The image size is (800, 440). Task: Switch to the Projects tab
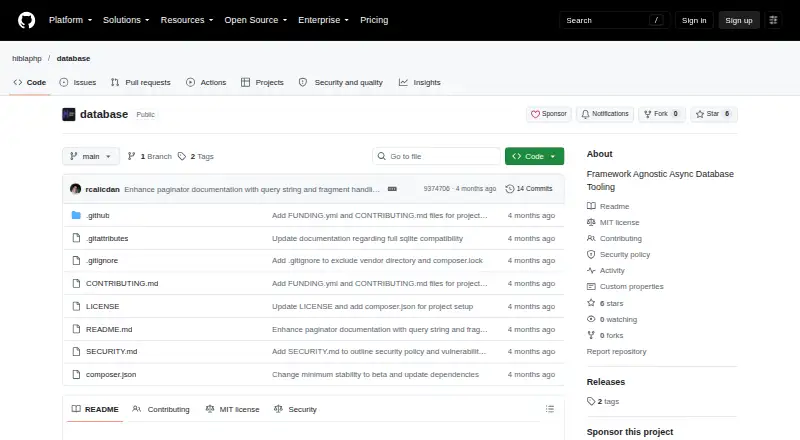point(262,82)
